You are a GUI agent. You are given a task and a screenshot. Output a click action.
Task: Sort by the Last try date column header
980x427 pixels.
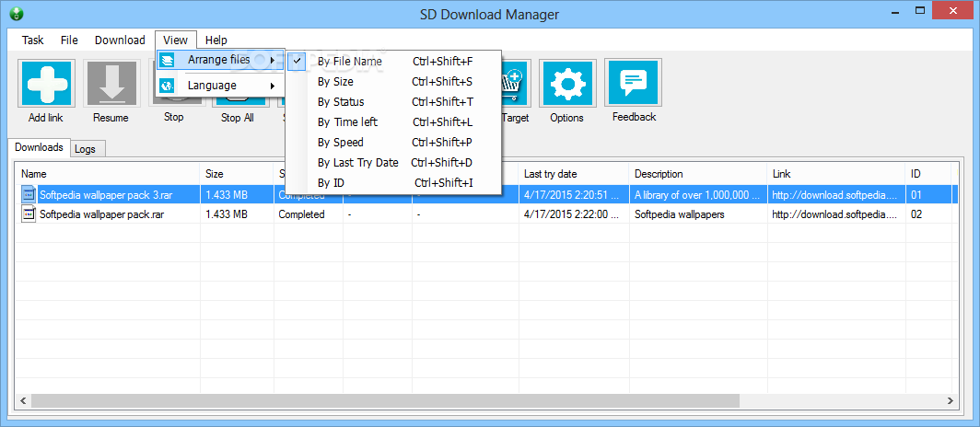click(574, 174)
